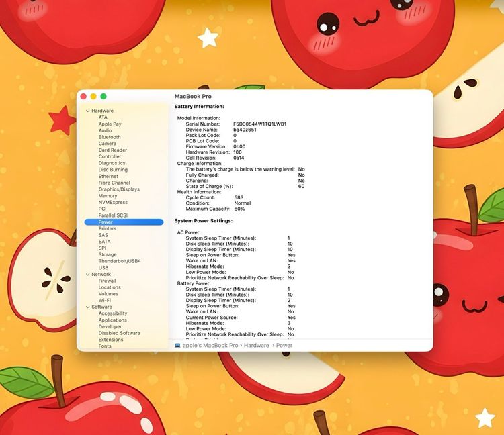
Task: Click the green zoom window button
Action: (x=103, y=96)
